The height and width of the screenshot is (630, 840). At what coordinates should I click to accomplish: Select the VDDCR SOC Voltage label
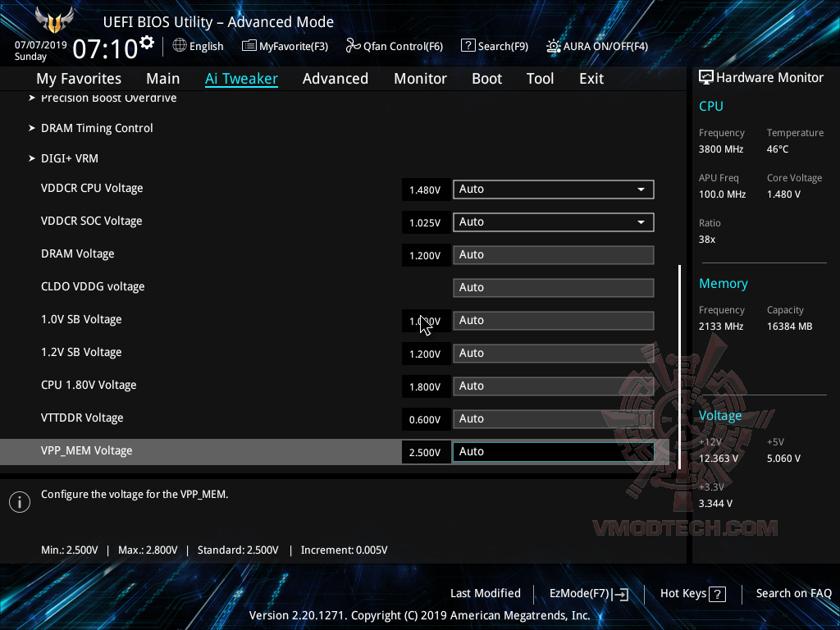click(92, 221)
